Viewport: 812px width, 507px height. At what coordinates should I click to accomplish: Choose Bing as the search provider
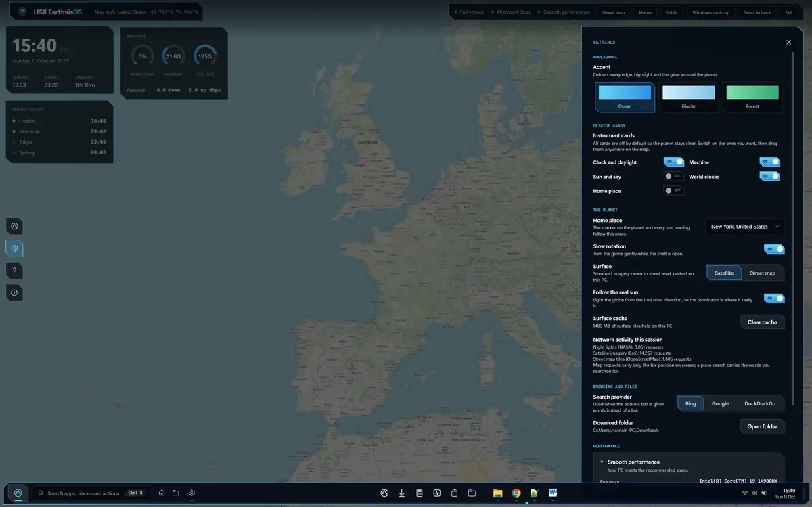(x=690, y=403)
